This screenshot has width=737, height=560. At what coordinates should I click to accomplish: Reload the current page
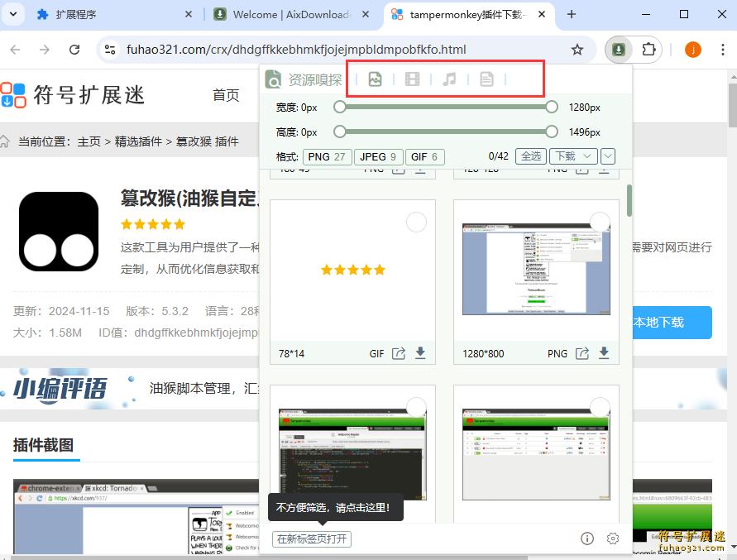pos(74,50)
